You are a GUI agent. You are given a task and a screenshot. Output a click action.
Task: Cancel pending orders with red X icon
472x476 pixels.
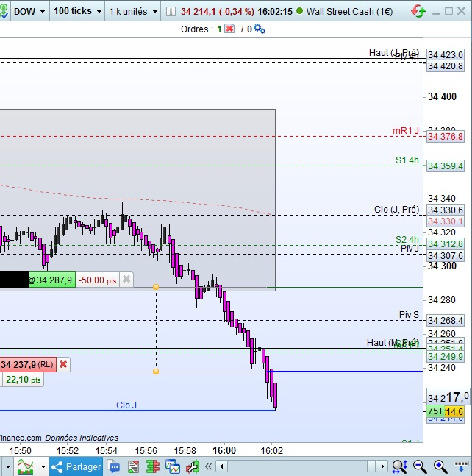[229, 29]
